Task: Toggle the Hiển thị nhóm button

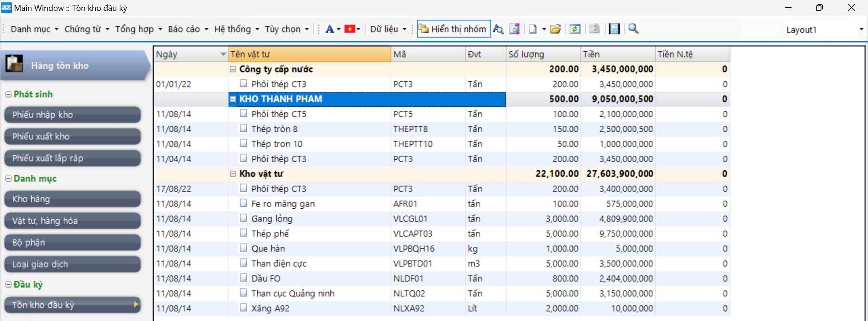Action: 453,29
